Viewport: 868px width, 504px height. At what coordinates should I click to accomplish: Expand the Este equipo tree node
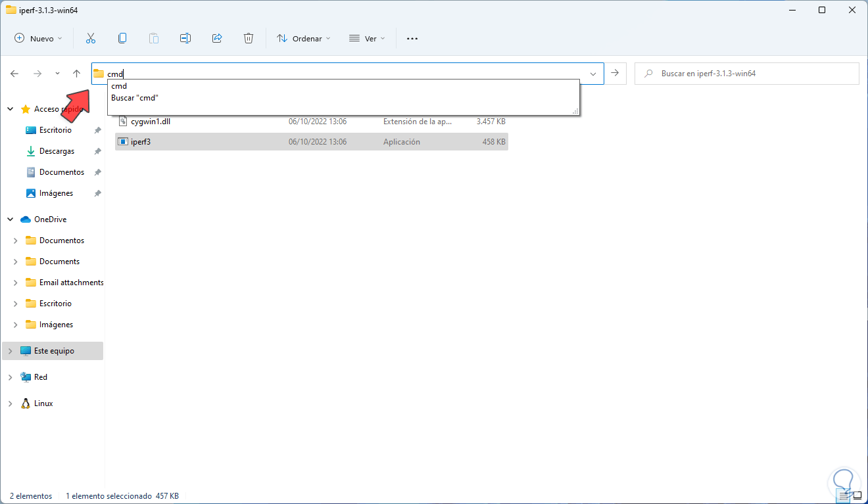coord(10,351)
